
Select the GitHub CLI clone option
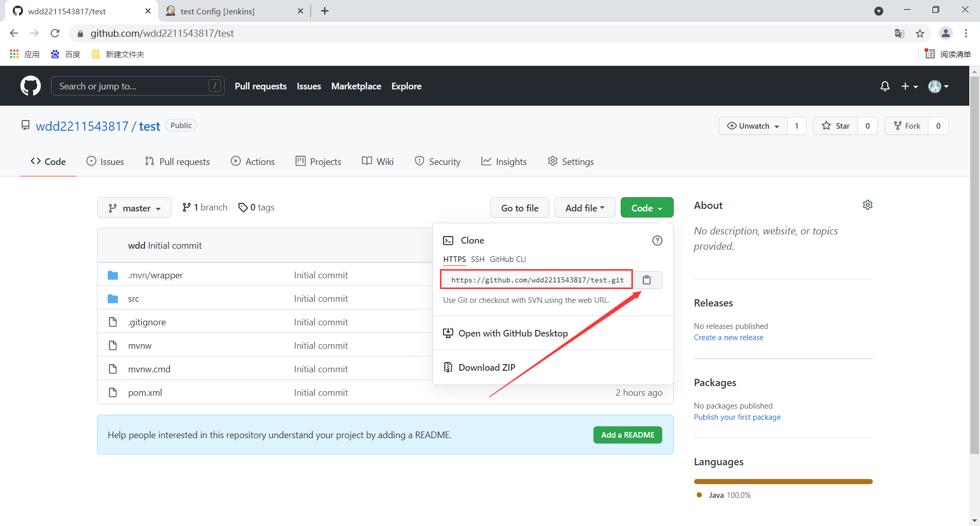tap(508, 259)
